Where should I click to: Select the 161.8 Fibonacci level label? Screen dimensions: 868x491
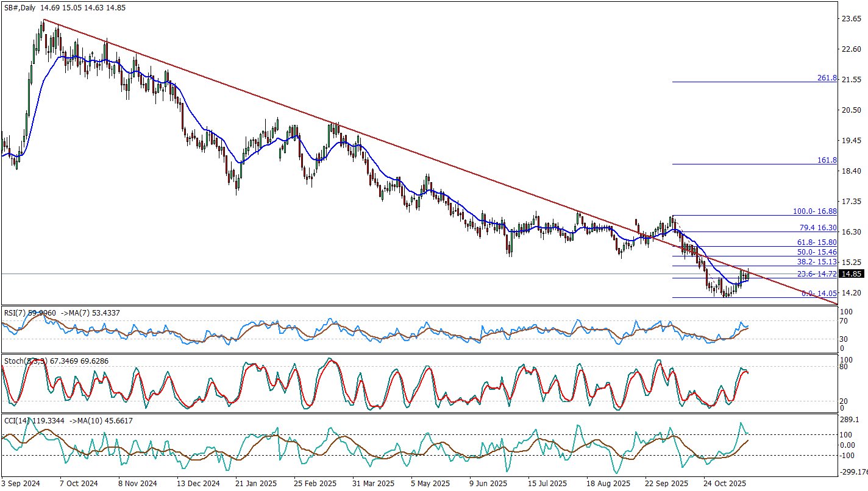point(827,160)
